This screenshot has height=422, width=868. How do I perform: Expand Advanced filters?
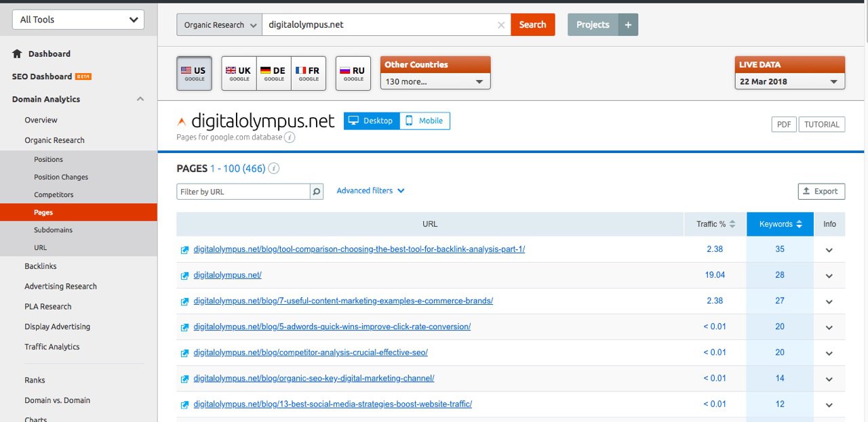tap(370, 191)
